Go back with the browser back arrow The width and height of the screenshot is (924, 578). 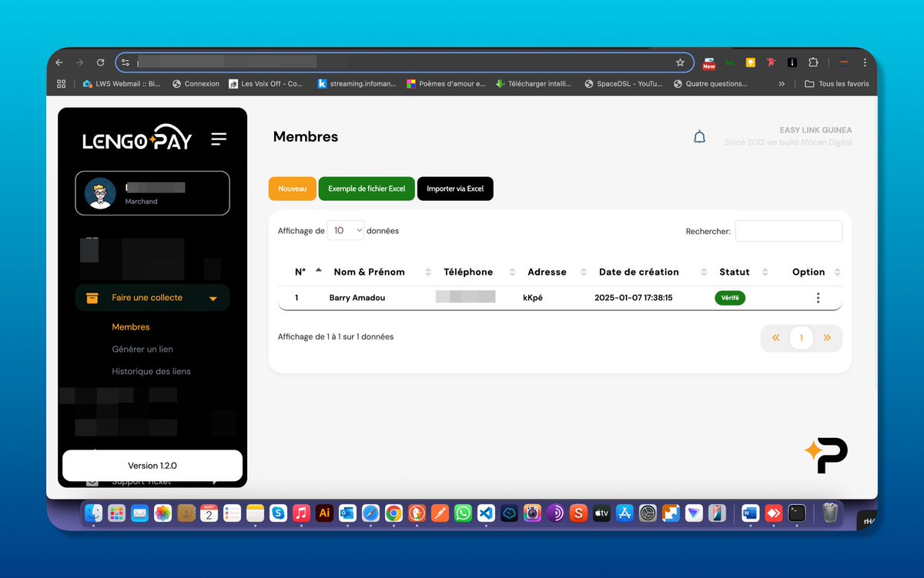point(59,62)
